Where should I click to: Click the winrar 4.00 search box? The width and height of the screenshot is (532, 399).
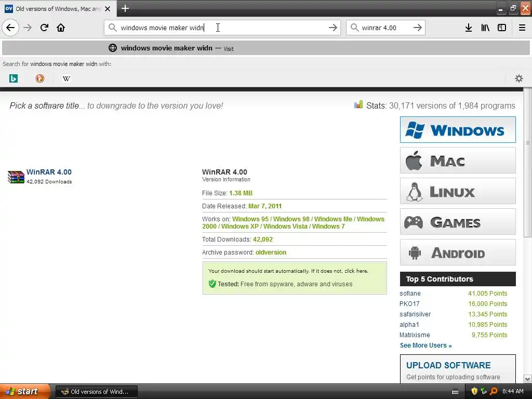coord(386,28)
